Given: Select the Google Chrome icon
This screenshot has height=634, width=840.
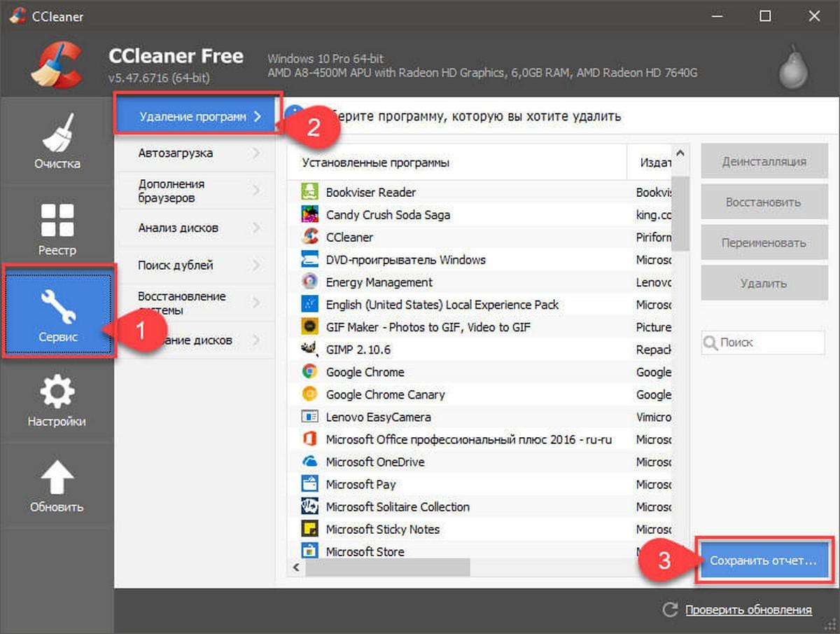Looking at the screenshot, I should [x=309, y=371].
